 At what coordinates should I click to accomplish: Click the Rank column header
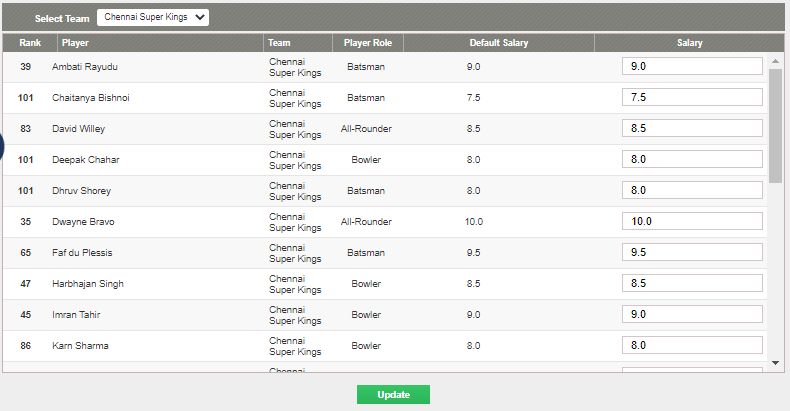(30, 43)
